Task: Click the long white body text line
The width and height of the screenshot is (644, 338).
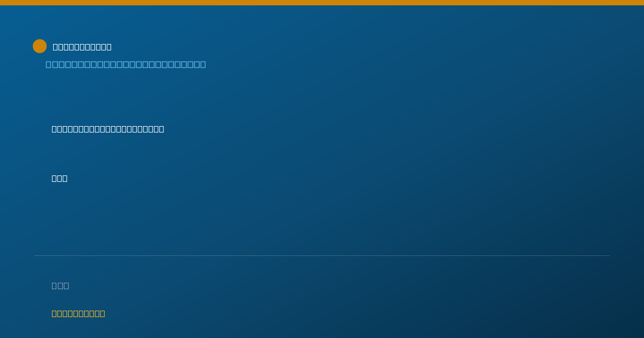Action: click(x=108, y=129)
